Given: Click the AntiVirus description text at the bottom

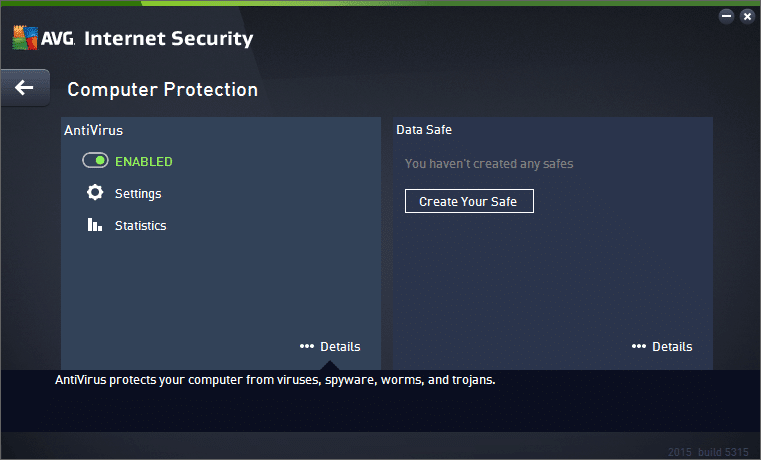Looking at the screenshot, I should (275, 380).
